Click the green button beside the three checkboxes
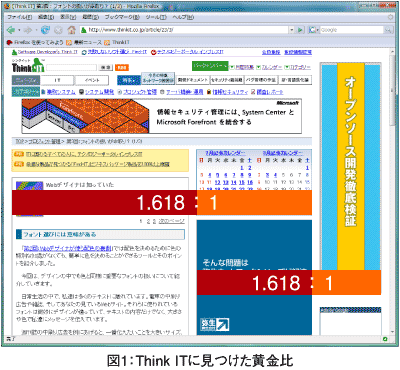The width and height of the screenshot is (400, 370). (210, 66)
